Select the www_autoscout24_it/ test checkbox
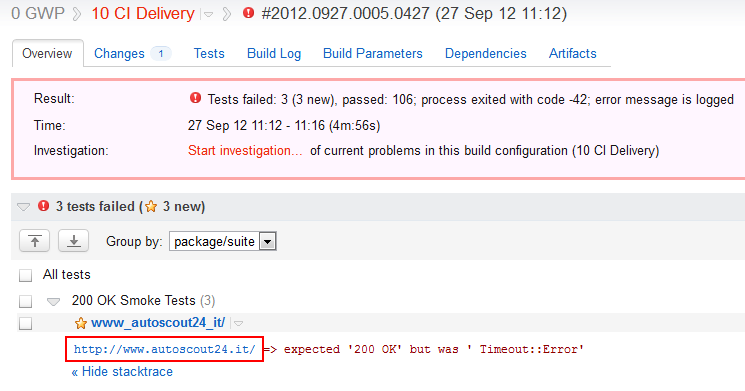 (25, 324)
